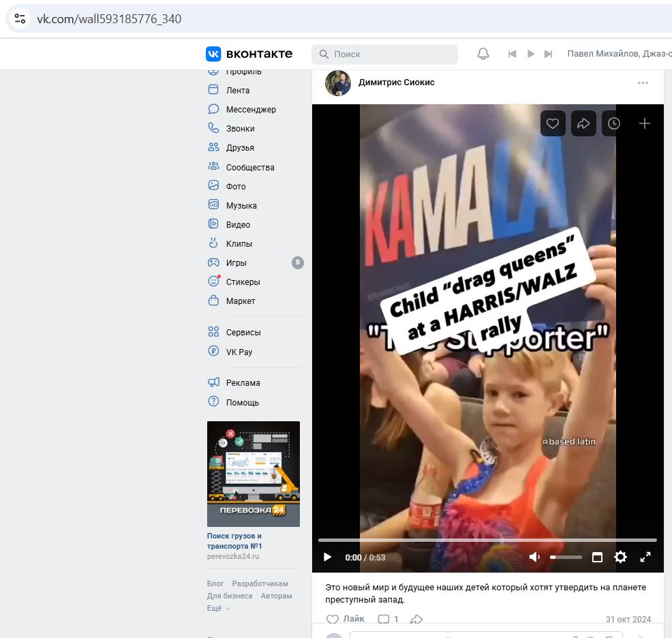672x638 pixels.
Task: Open Димитрис Сиокис profile avatar
Action: pyautogui.click(x=338, y=82)
